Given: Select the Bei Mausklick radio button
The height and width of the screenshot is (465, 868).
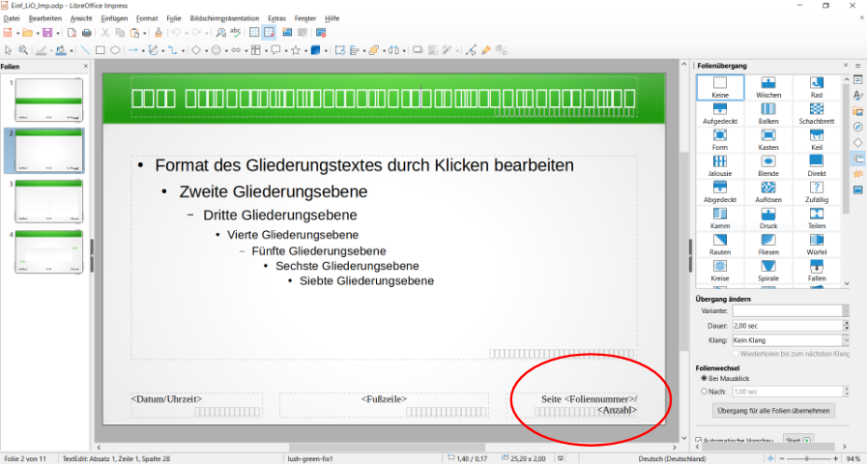Looking at the screenshot, I should coord(705,378).
